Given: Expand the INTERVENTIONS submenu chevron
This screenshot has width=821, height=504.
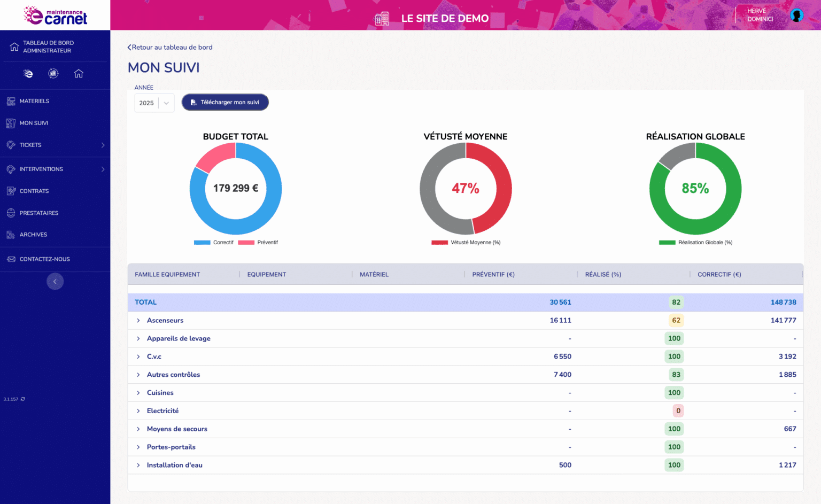Looking at the screenshot, I should [x=103, y=169].
